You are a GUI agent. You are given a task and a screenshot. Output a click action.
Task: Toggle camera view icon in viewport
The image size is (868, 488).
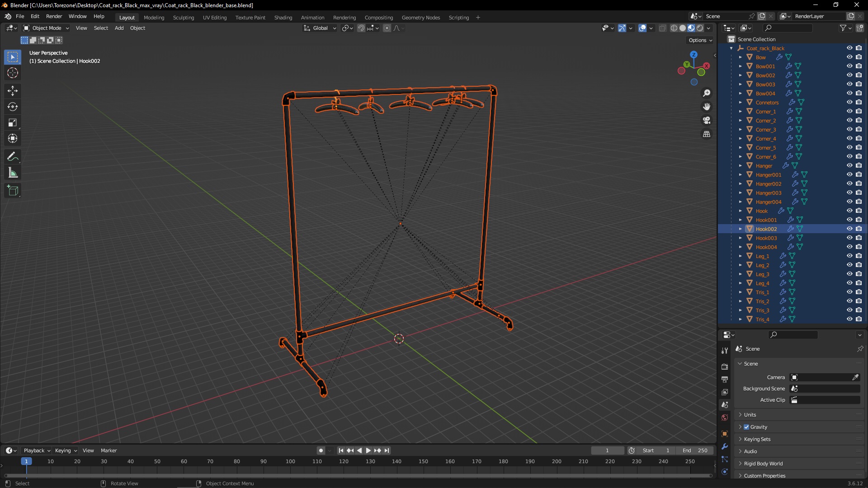click(x=707, y=120)
